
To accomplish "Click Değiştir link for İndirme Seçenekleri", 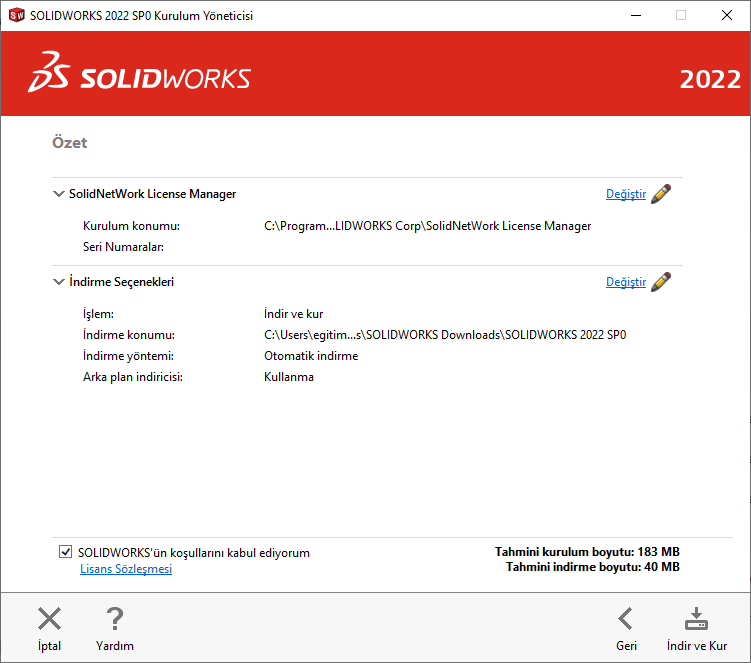I will pos(626,282).
